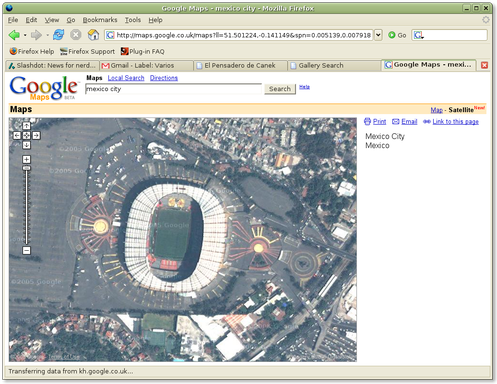Click the greyed-out Forward arrow button

tap(36, 35)
